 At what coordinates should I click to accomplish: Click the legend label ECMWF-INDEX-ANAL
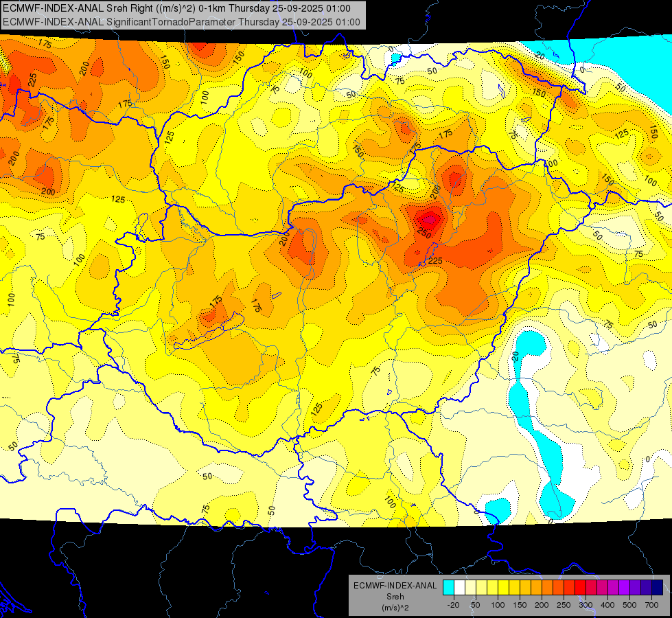click(395, 586)
